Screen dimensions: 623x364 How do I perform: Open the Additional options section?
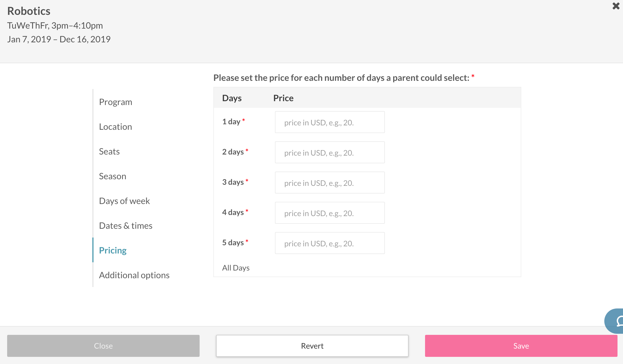pos(134,275)
